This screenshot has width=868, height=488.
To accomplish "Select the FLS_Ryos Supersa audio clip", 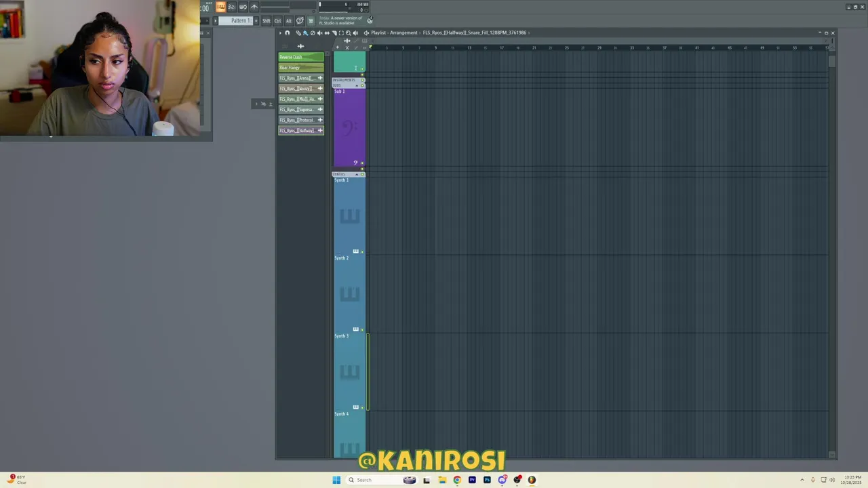I will click(x=300, y=110).
